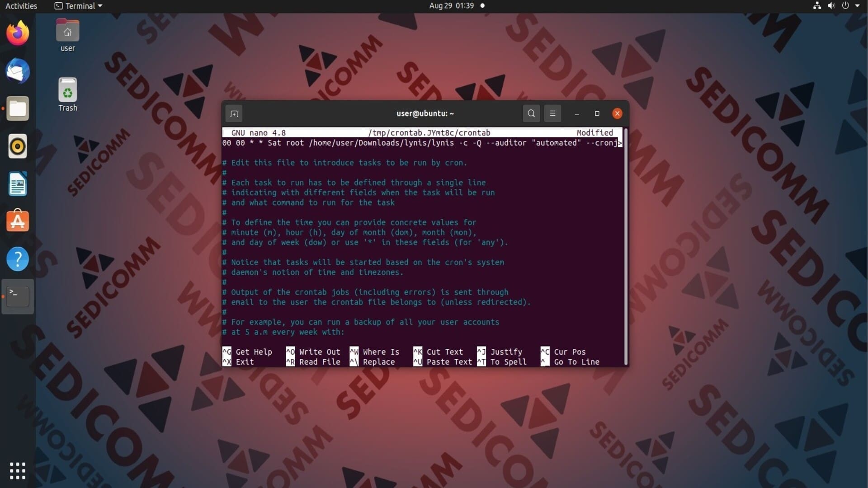The image size is (868, 488).
Task: Launch LibreOffice Writer from the dock
Action: click(x=18, y=184)
